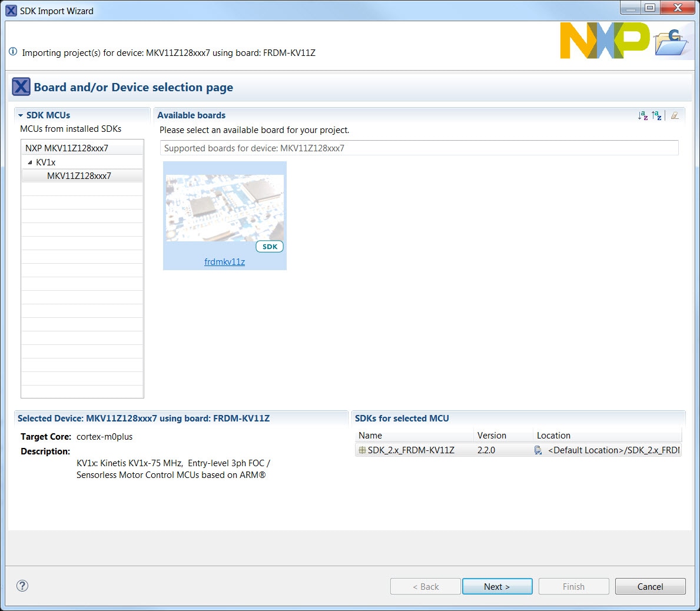Image resolution: width=700 pixels, height=611 pixels.
Task: Sort boards in ascending alphabetical order
Action: 643,116
